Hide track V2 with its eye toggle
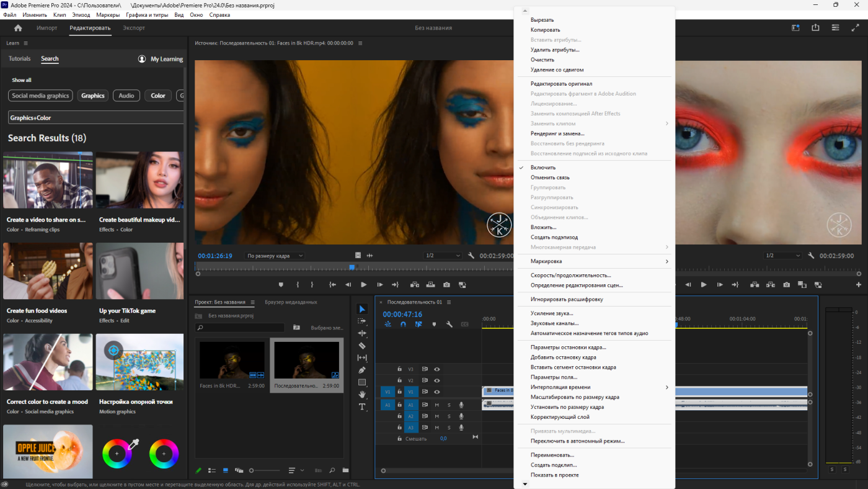The width and height of the screenshot is (868, 489). (x=436, y=380)
